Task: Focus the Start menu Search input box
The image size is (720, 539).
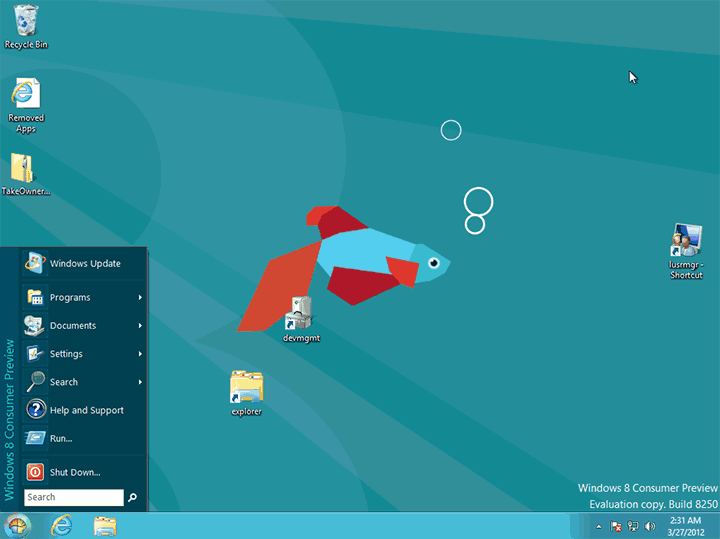Action: click(x=74, y=497)
